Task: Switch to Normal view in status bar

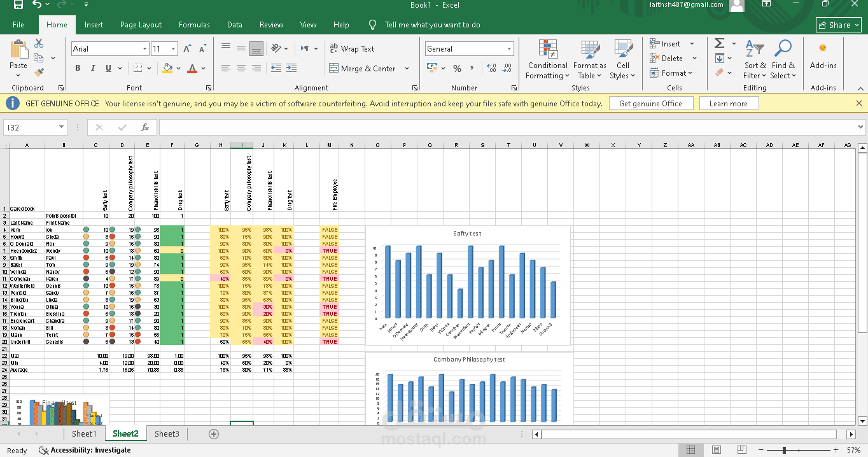Action: click(691, 450)
